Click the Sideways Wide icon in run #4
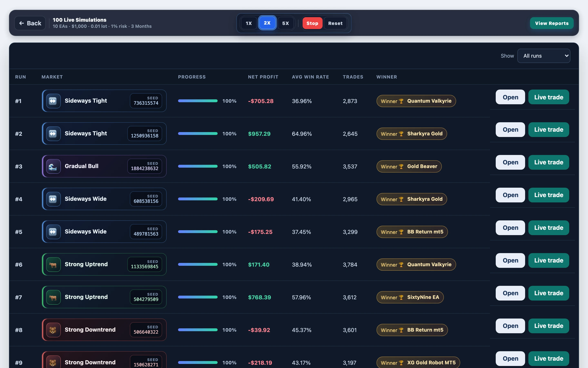Image resolution: width=588 pixels, height=368 pixels. click(x=53, y=199)
